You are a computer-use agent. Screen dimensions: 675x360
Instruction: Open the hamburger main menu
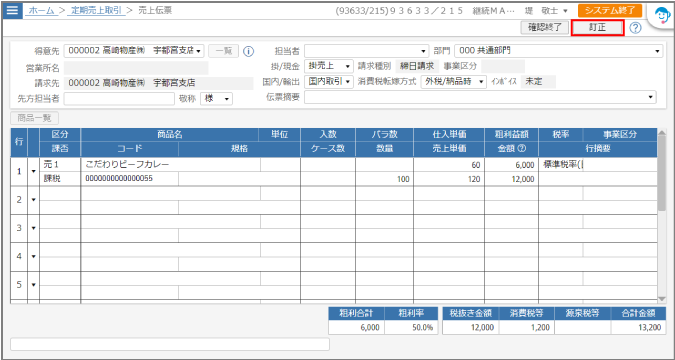12,10
